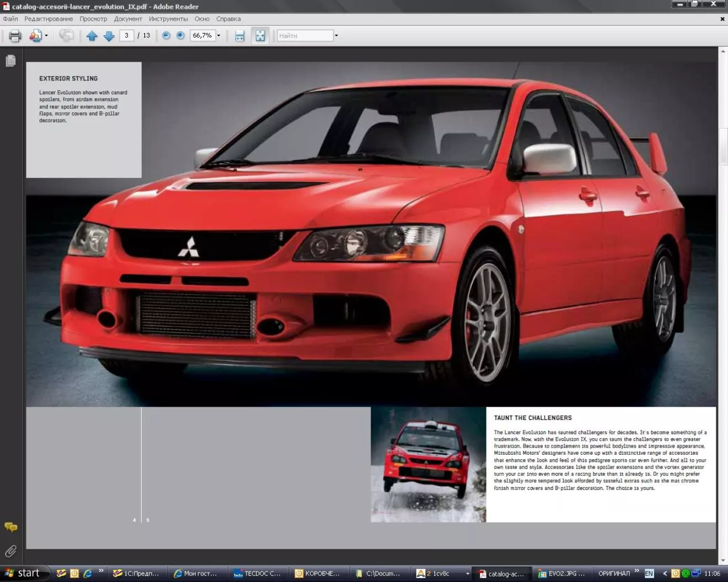Click the vertical scrollbar thumb
This screenshot has width=728, height=582.
(x=723, y=146)
